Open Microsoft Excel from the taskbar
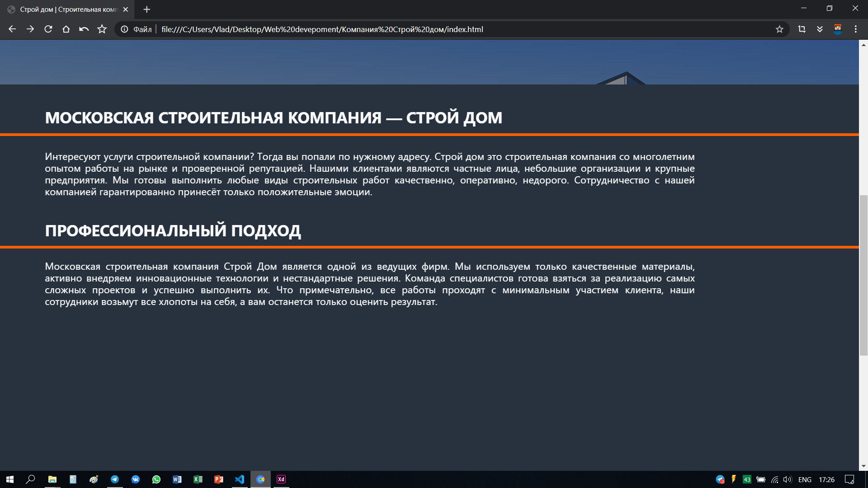Image resolution: width=868 pixels, height=488 pixels. pyautogui.click(x=198, y=479)
